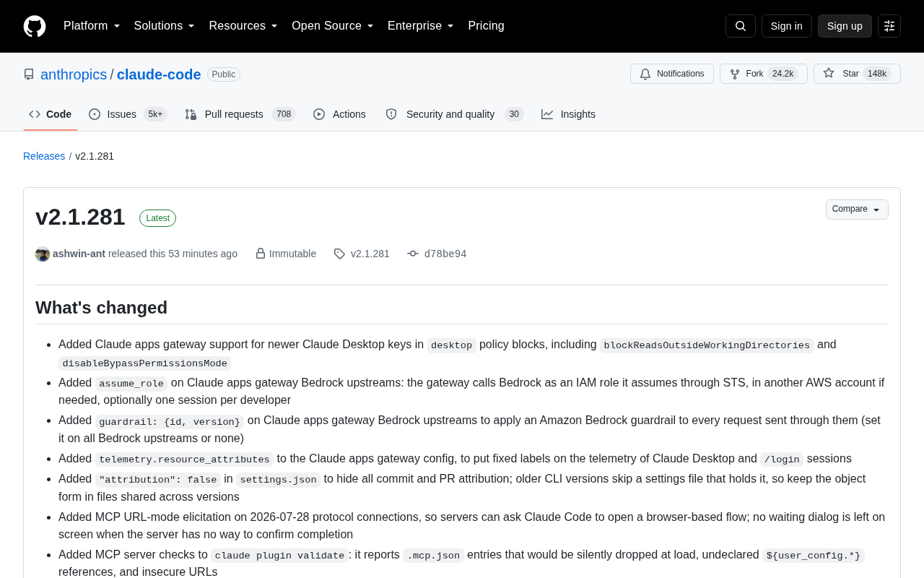
Task: Click the .mcp.json code text
Action: [433, 556]
